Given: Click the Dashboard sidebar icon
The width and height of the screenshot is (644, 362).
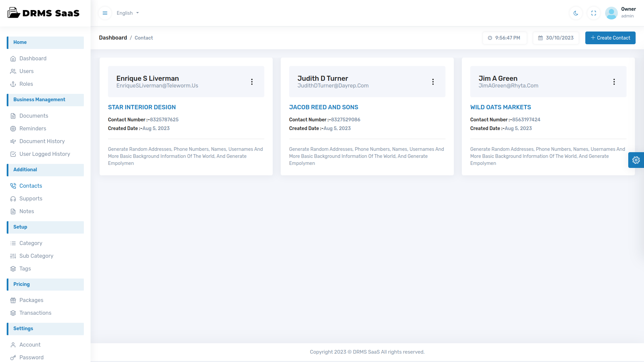Looking at the screenshot, I should point(13,58).
